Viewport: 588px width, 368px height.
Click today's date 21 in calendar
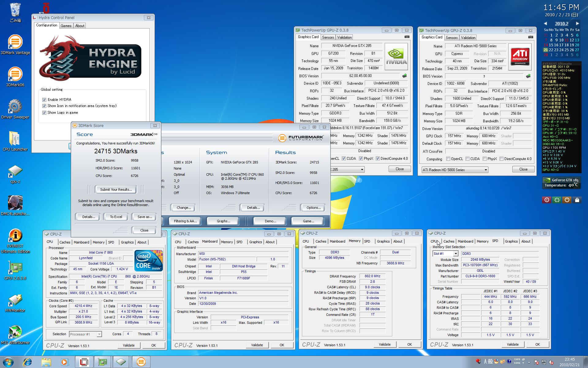coord(545,50)
